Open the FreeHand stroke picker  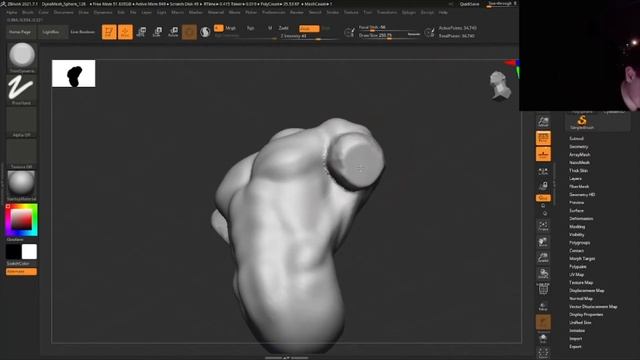click(22, 89)
